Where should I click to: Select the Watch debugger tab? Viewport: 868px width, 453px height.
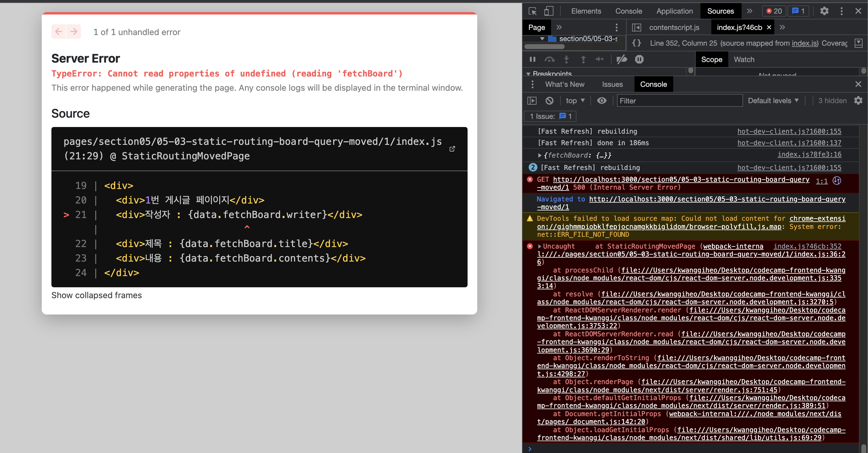[744, 60]
